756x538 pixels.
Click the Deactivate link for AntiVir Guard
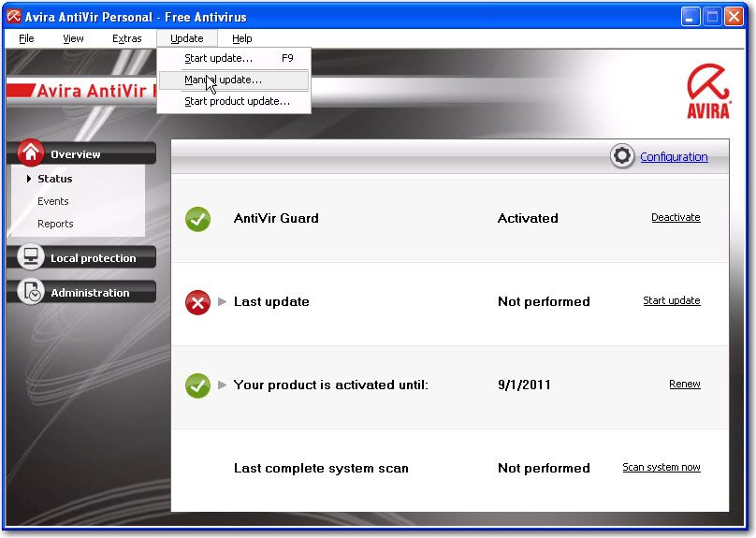coord(676,217)
